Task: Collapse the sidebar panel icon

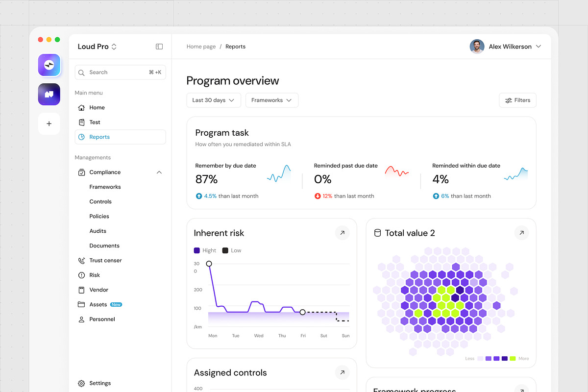Action: [159, 47]
